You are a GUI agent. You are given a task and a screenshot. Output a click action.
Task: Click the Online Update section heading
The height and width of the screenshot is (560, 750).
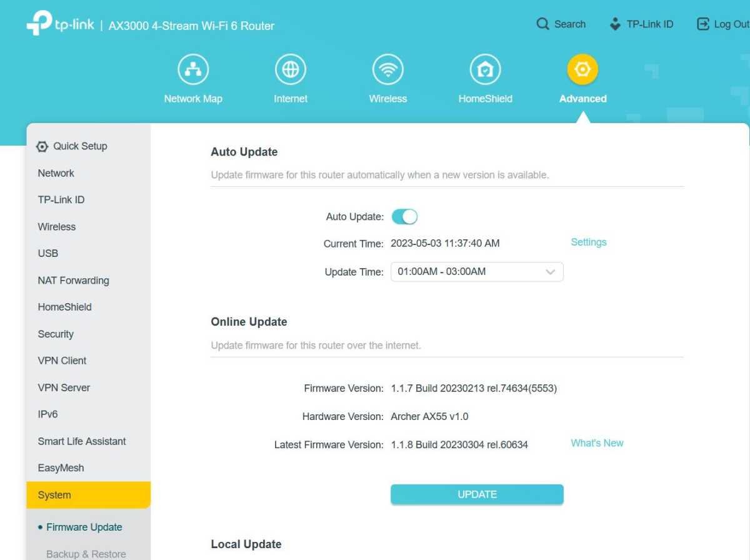pyautogui.click(x=249, y=322)
